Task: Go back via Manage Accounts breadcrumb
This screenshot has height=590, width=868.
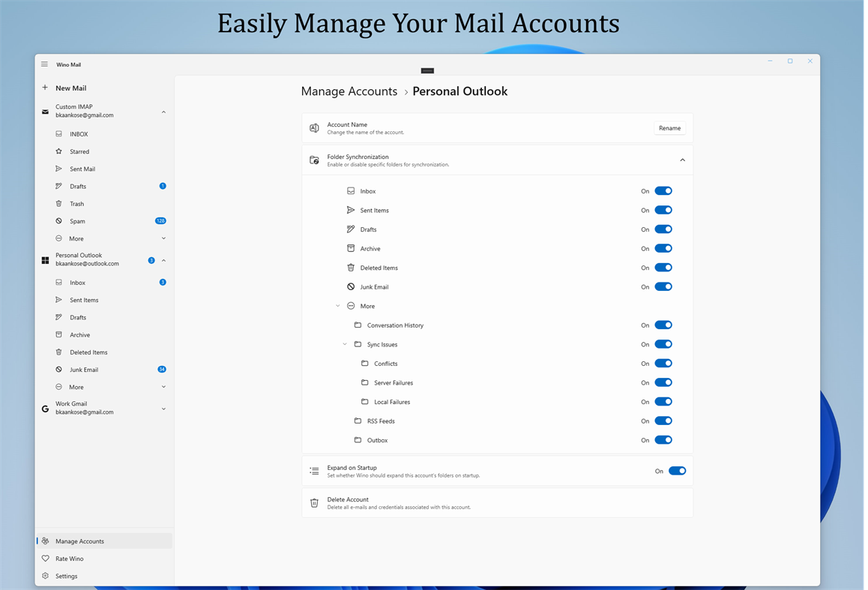Action: (349, 91)
